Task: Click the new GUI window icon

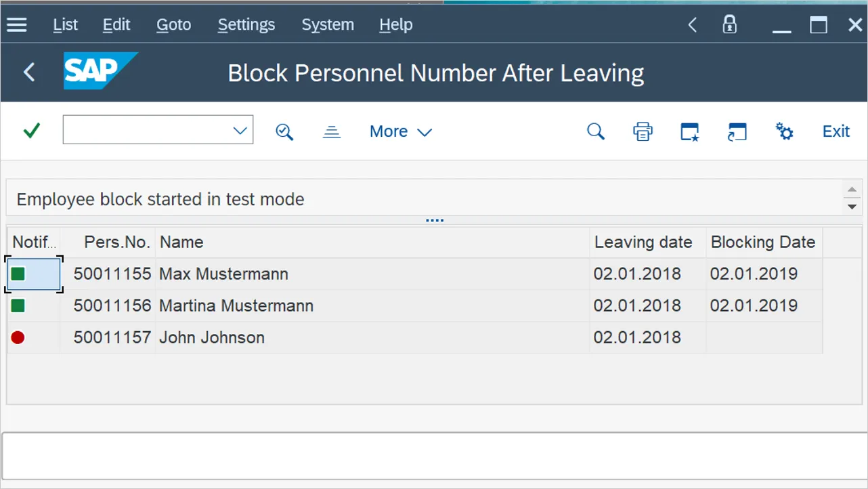Action: click(689, 131)
